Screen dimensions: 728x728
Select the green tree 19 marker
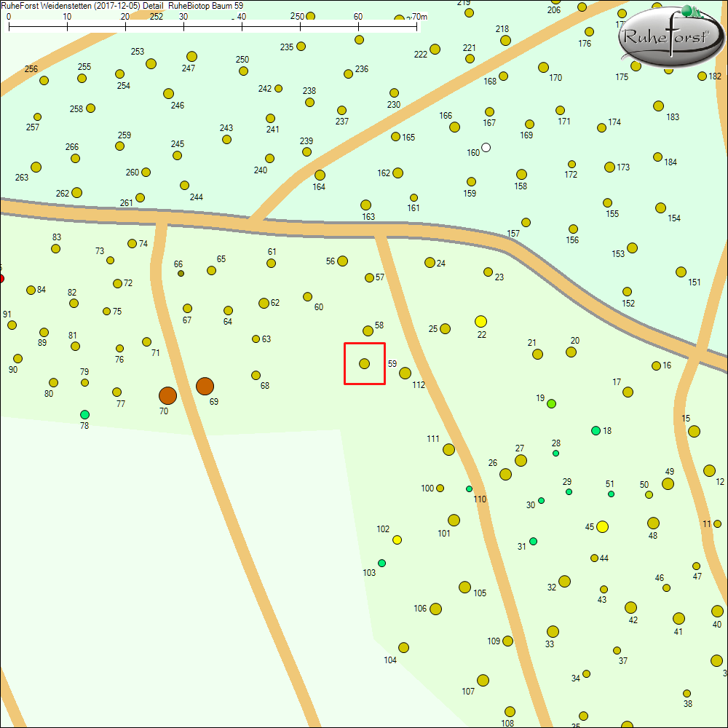click(552, 403)
